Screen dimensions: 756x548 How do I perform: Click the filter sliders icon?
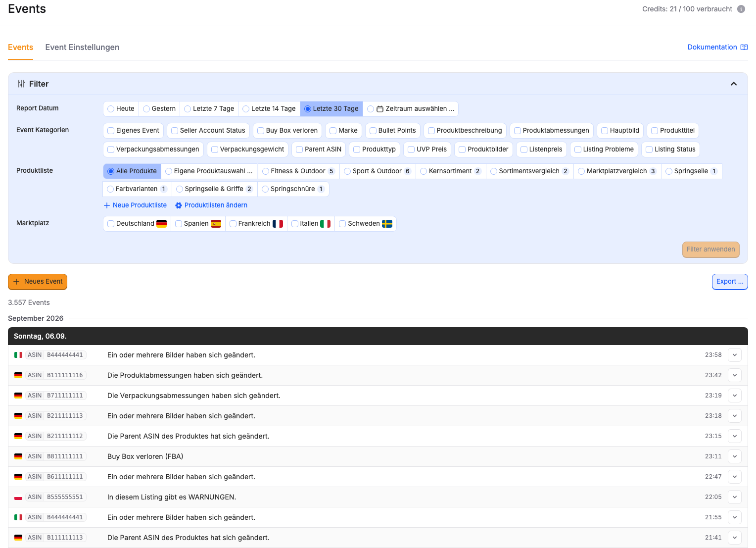pos(21,84)
